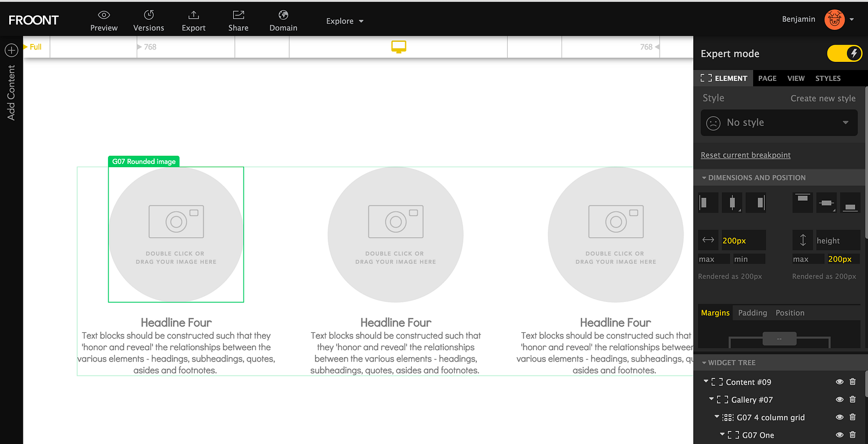Viewport: 868px width, 444px height.
Task: Open the Preview eye icon
Action: click(x=104, y=15)
